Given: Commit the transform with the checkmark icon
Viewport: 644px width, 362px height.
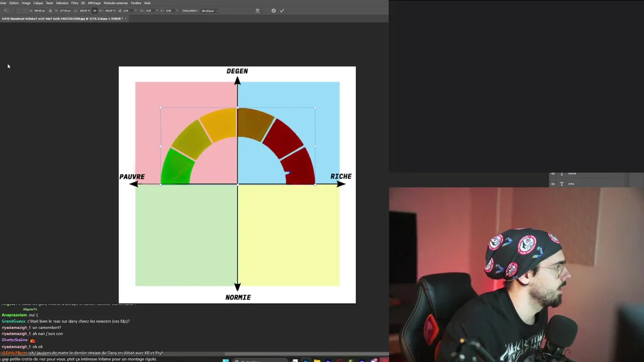Looking at the screenshot, I should 282,11.
